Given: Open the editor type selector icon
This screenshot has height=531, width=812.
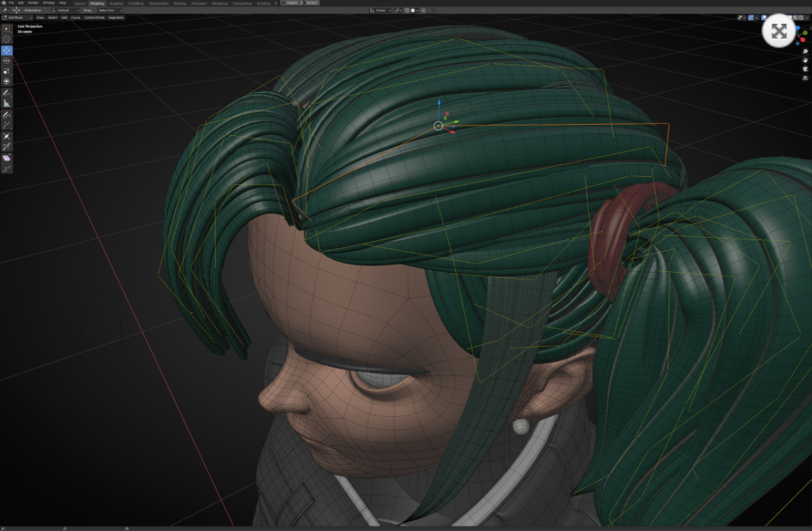Looking at the screenshot, I should (x=5, y=11).
